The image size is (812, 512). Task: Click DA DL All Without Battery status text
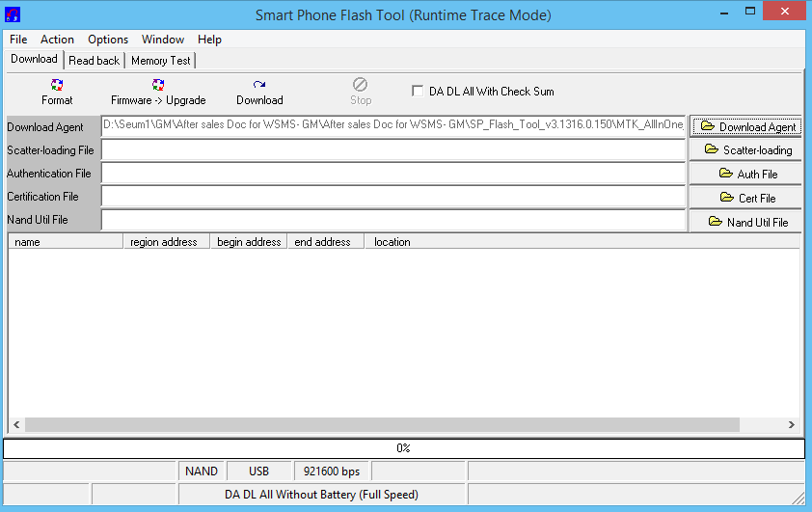321,495
